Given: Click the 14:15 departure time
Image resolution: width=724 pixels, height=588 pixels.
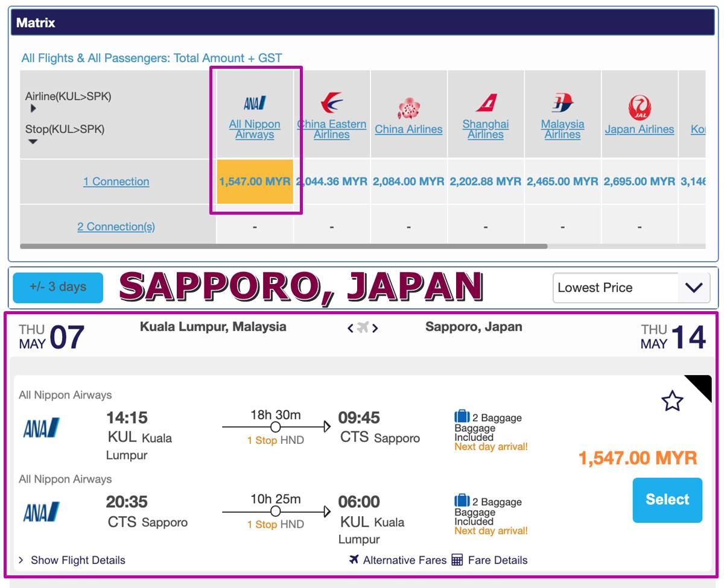Looking at the screenshot, I should coord(127,417).
